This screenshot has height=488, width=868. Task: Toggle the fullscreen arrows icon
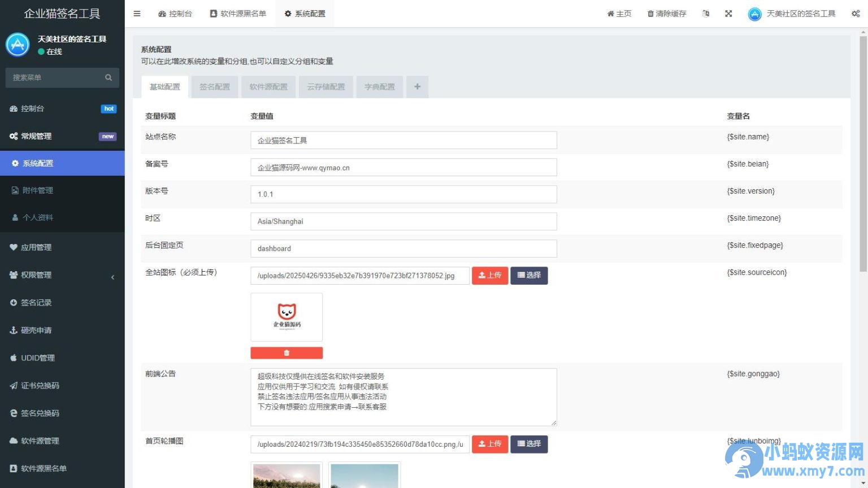pyautogui.click(x=728, y=14)
